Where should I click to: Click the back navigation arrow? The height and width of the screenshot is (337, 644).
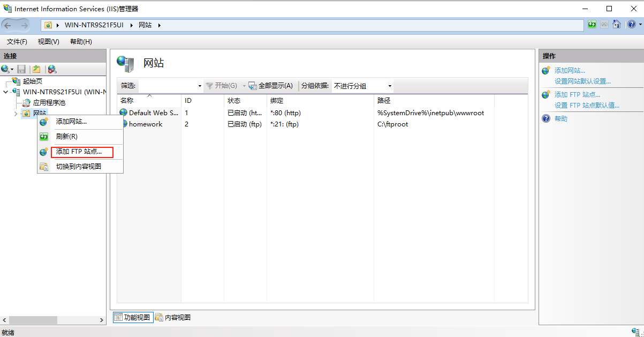tap(9, 25)
